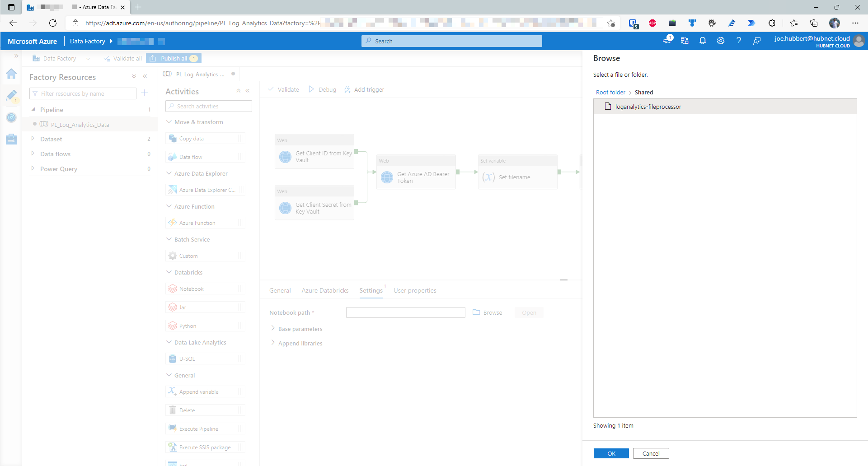
Task: Collapse the Activities pane with double chevron
Action: tap(248, 91)
